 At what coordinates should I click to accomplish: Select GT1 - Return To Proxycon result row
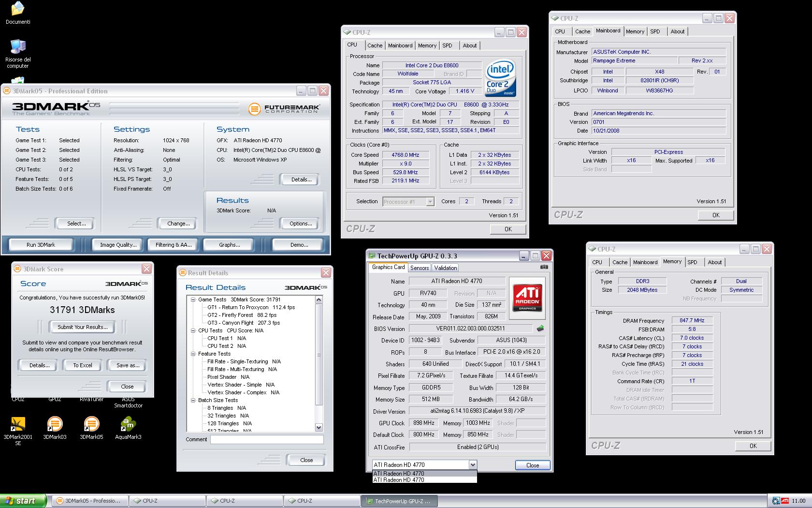pos(251,307)
